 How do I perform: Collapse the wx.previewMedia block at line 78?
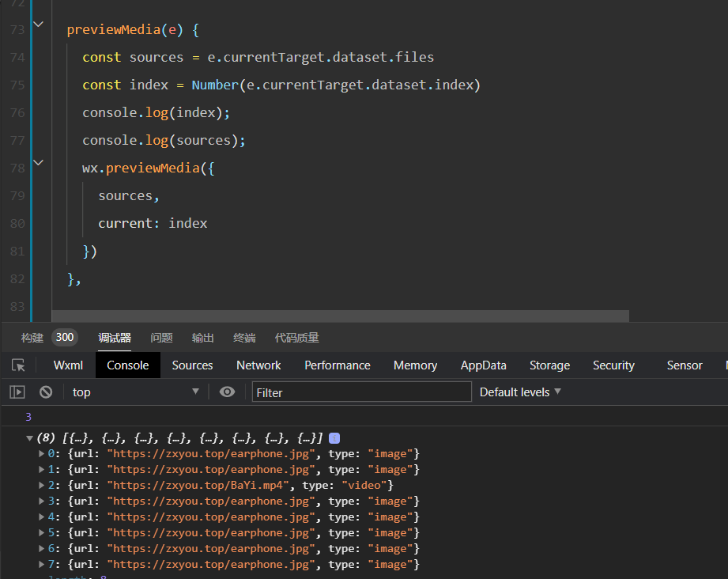[39, 163]
